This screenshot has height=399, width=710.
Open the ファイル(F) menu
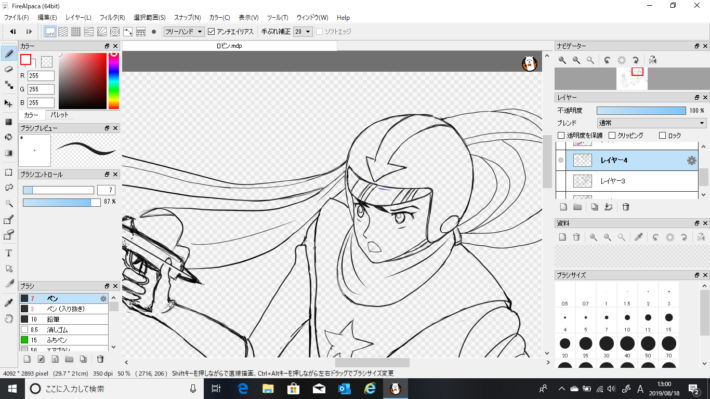(16, 18)
